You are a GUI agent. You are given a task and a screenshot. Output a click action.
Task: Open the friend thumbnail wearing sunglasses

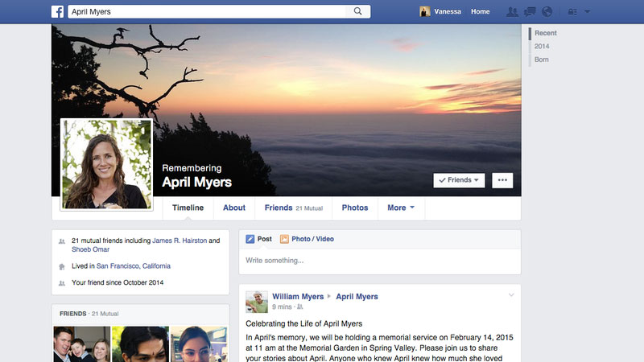click(x=199, y=344)
